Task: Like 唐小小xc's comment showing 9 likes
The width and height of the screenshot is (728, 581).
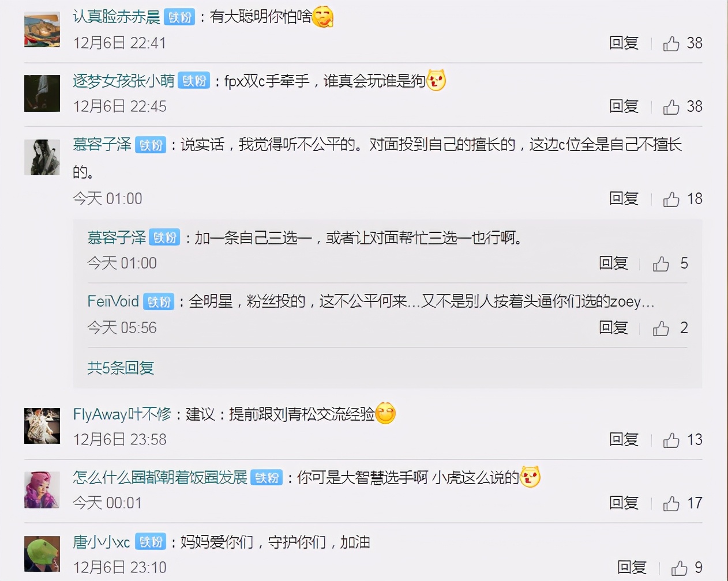Action: click(x=679, y=568)
